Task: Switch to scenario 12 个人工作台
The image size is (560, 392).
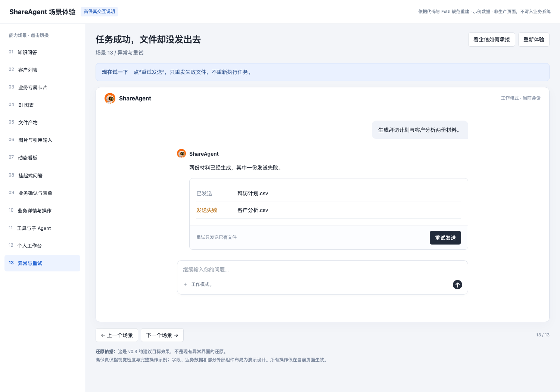Action: point(42,246)
